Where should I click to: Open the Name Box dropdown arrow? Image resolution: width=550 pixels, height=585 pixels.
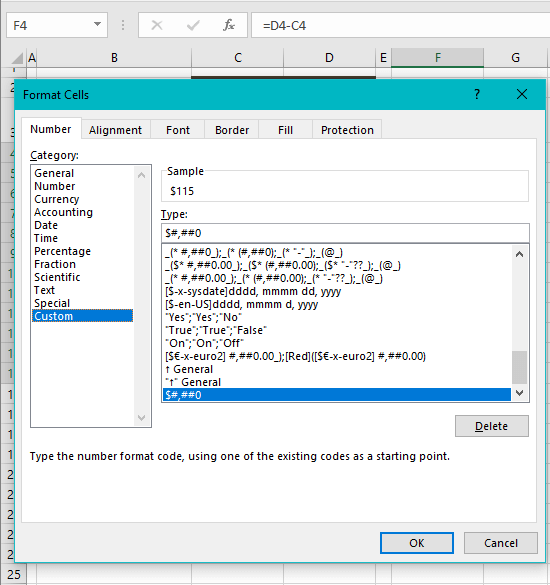pos(97,24)
